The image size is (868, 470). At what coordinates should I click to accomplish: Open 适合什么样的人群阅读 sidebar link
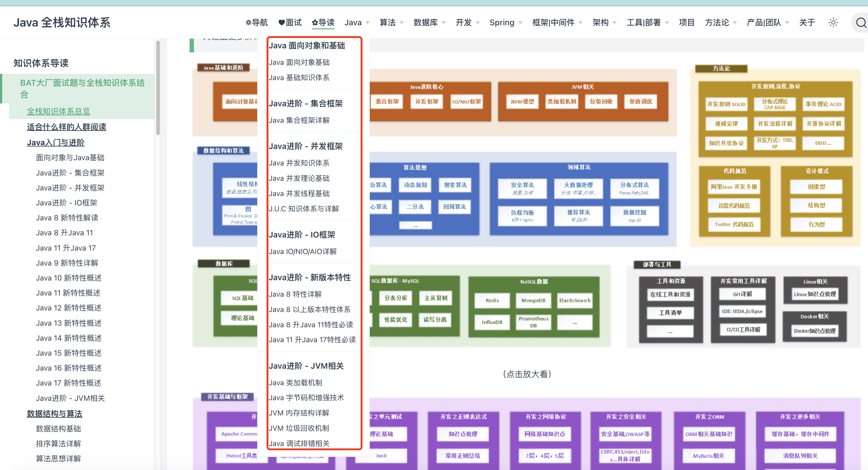point(66,127)
